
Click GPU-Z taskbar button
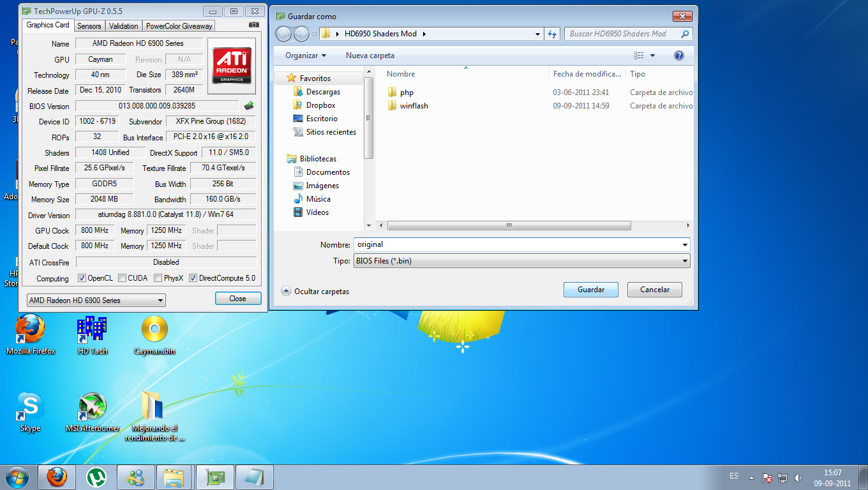[x=215, y=477]
